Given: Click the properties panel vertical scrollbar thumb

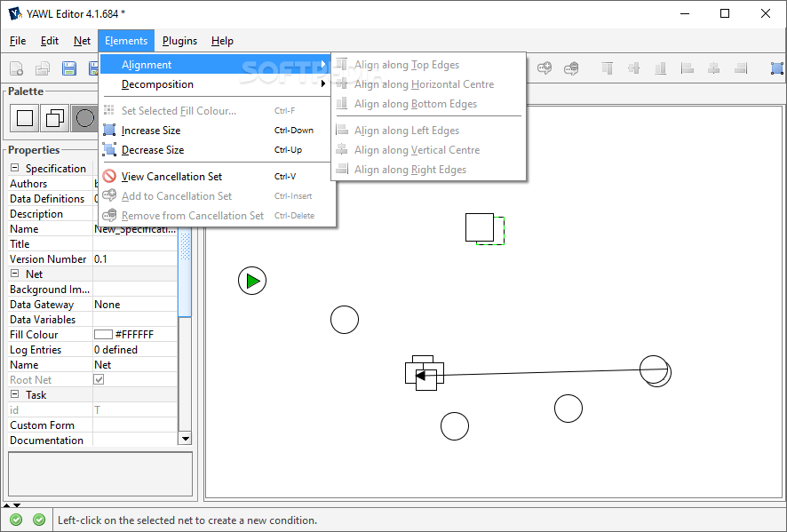Looking at the screenshot, I should click(186, 274).
